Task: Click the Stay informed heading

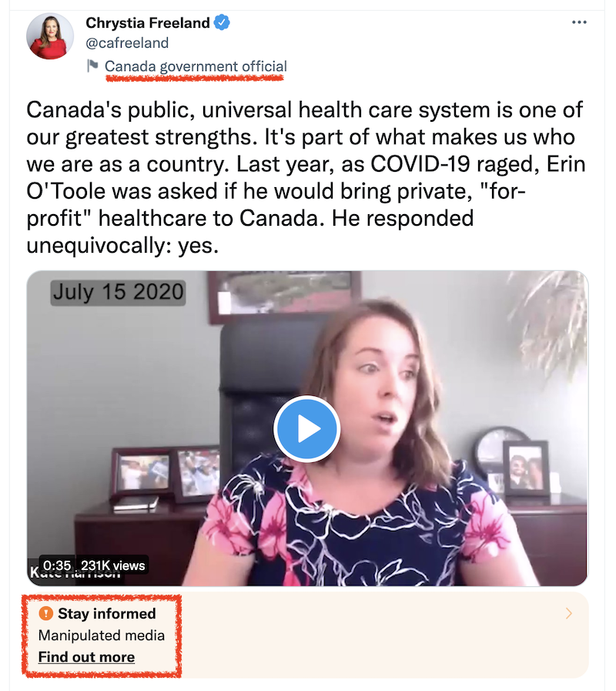Action: point(107,613)
